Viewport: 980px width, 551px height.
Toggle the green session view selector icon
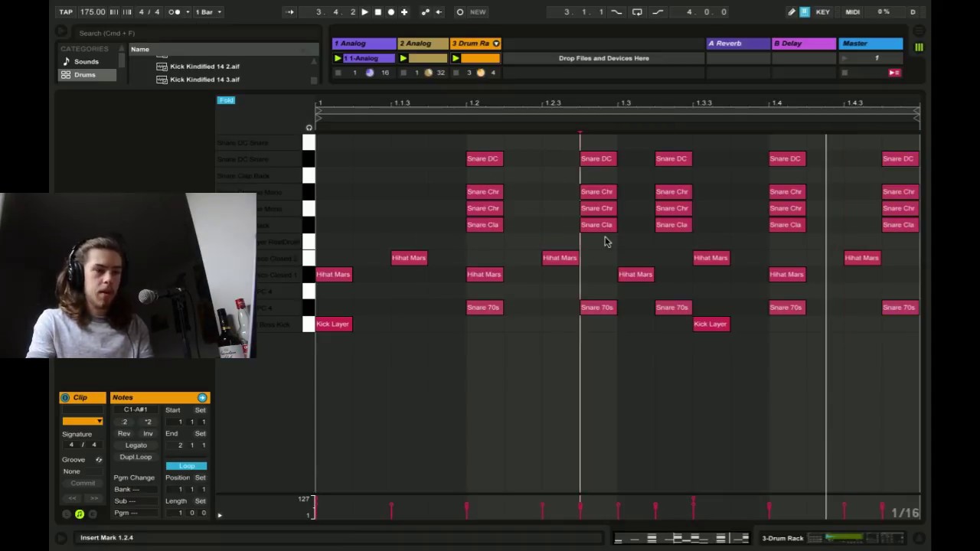click(919, 47)
